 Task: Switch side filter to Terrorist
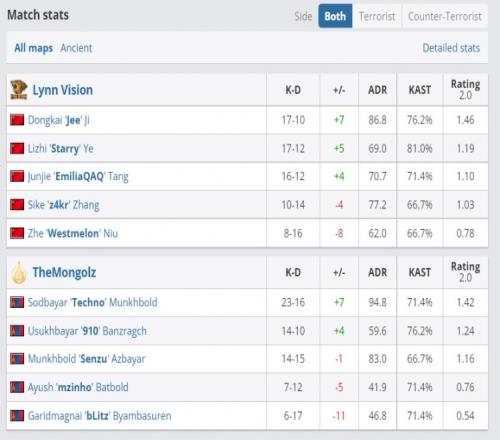(x=377, y=16)
